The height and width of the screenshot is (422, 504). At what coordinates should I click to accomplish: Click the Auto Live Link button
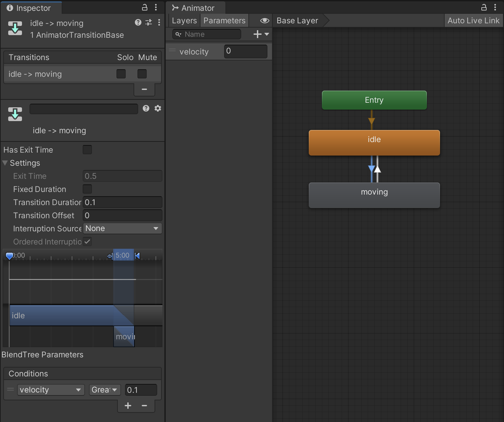click(473, 21)
